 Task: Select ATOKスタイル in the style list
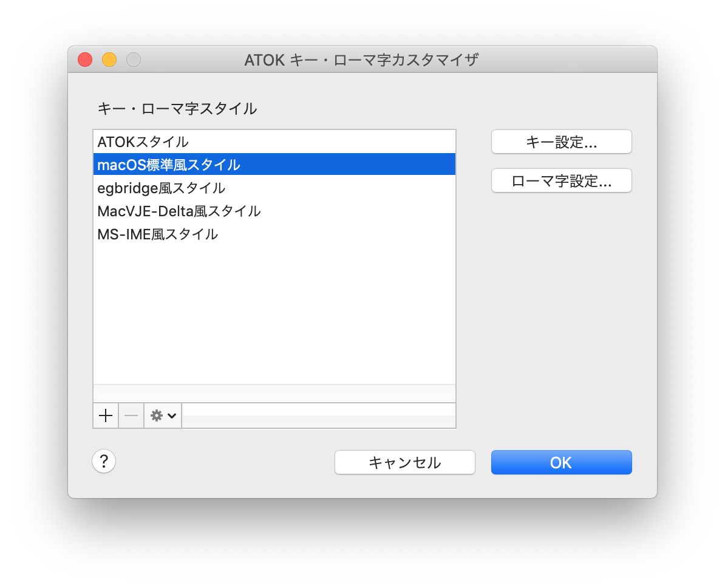[274, 142]
